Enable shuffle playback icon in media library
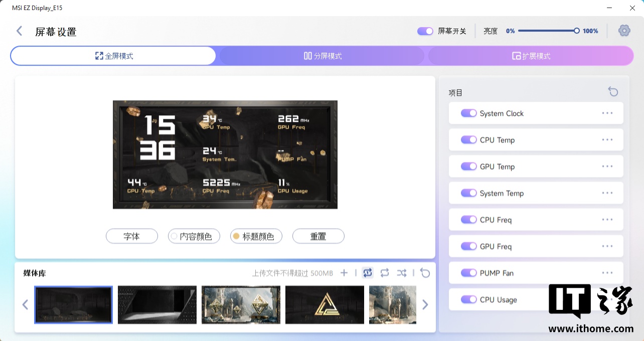The width and height of the screenshot is (644, 341). click(402, 273)
